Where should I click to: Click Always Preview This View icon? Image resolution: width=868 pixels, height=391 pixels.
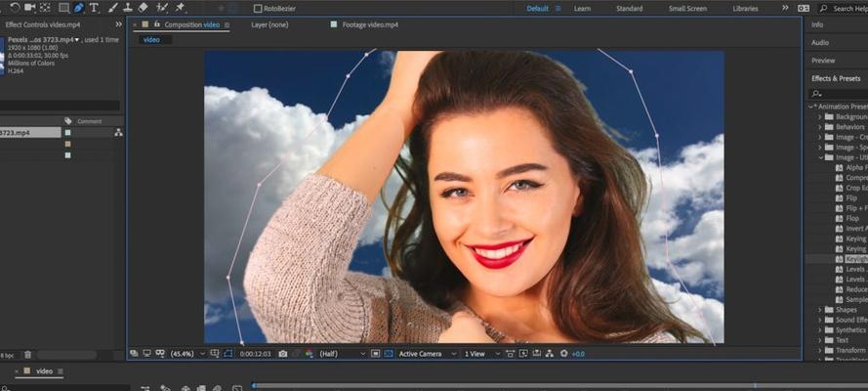pyautogui.click(x=134, y=353)
